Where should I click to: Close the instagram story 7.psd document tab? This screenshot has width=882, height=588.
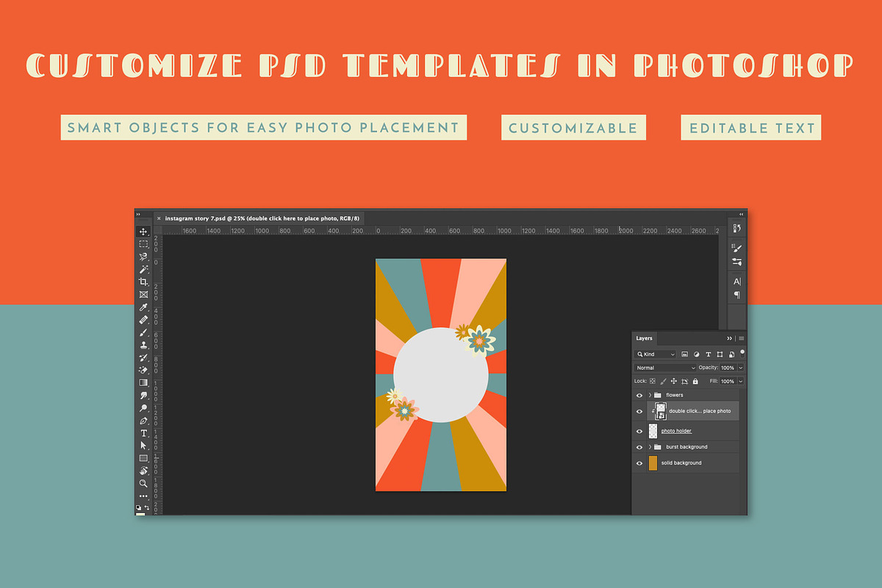point(159,218)
